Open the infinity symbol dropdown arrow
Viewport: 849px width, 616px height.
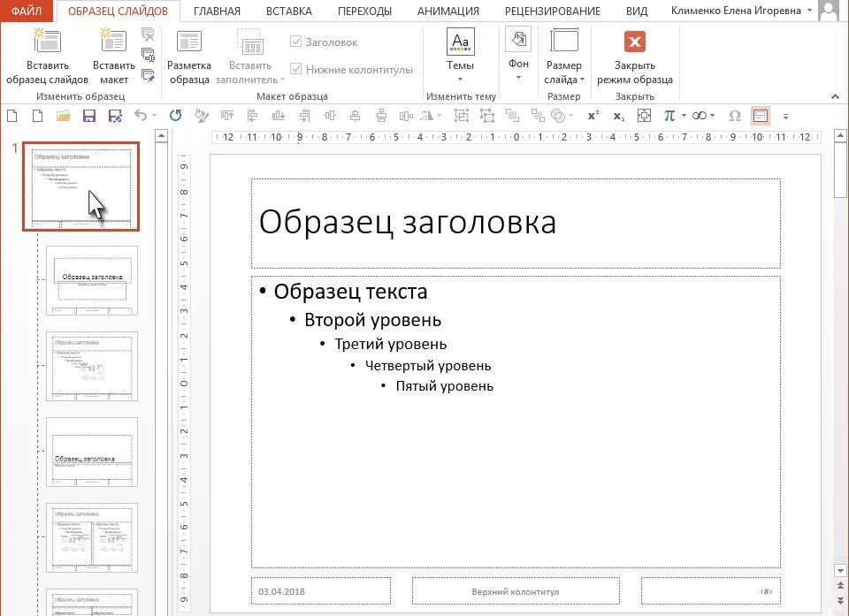713,115
